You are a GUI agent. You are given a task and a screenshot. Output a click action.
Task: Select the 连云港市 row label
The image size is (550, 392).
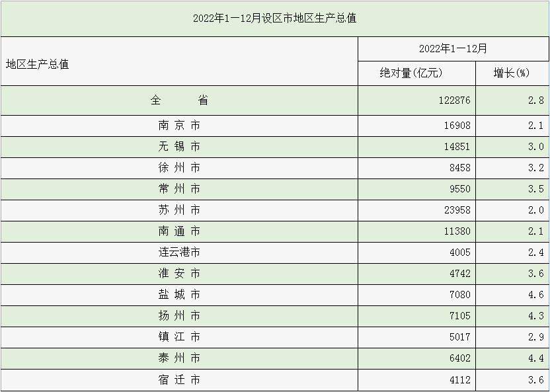(179, 253)
